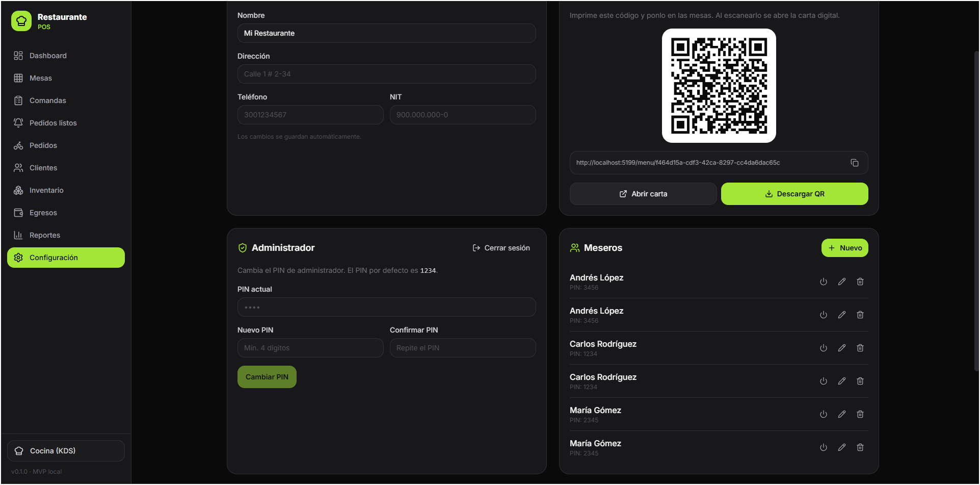Viewport: 980px width, 485px height.
Task: Edit the first María Gómez waiter entry
Action: point(842,414)
